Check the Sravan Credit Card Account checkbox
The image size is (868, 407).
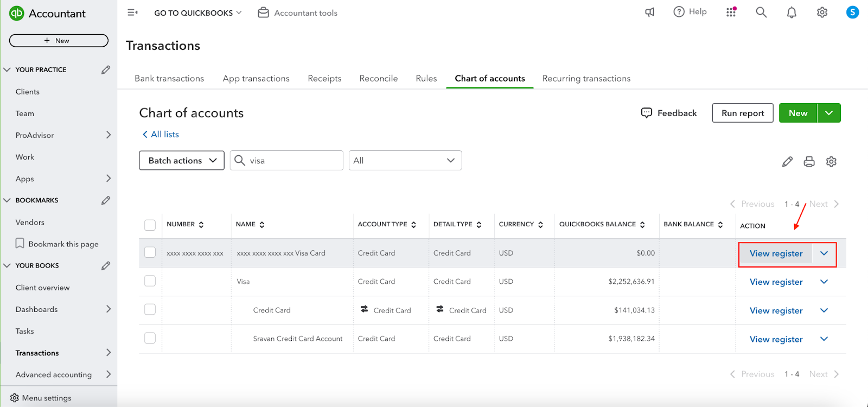click(x=150, y=338)
